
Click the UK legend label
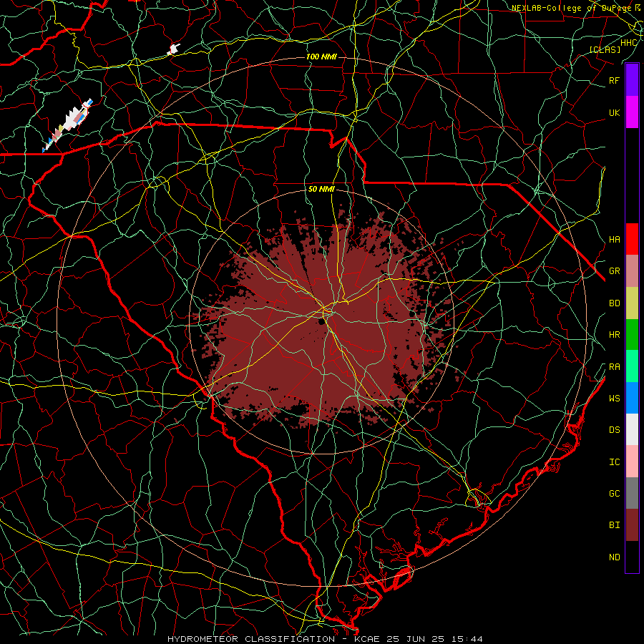coord(614,112)
